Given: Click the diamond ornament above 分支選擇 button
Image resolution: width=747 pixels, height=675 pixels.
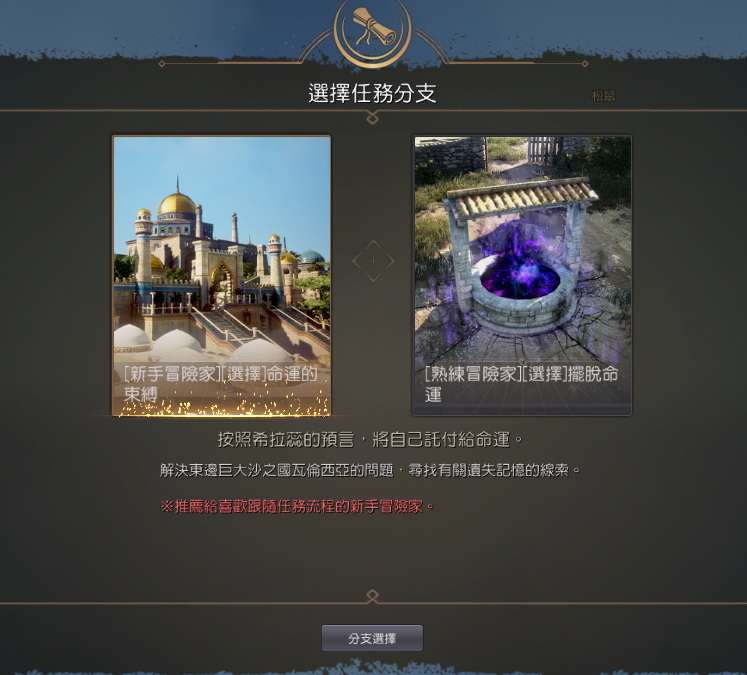Looking at the screenshot, I should [x=373, y=596].
